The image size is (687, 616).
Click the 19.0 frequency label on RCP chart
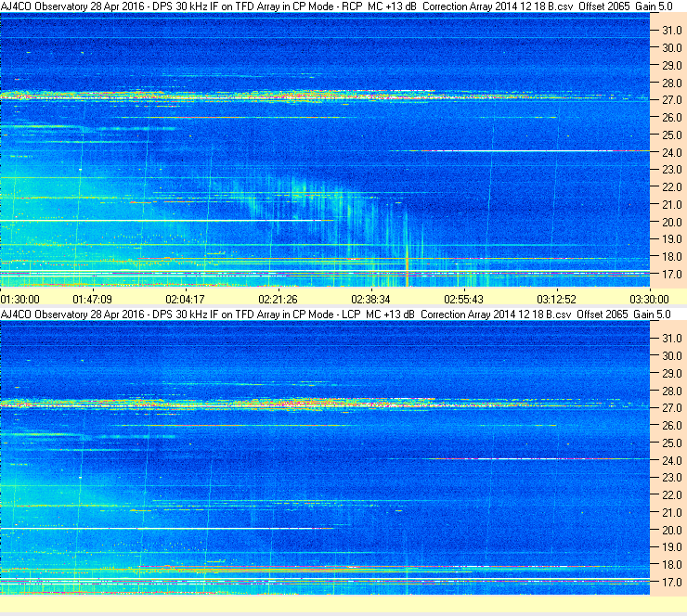tap(671, 239)
